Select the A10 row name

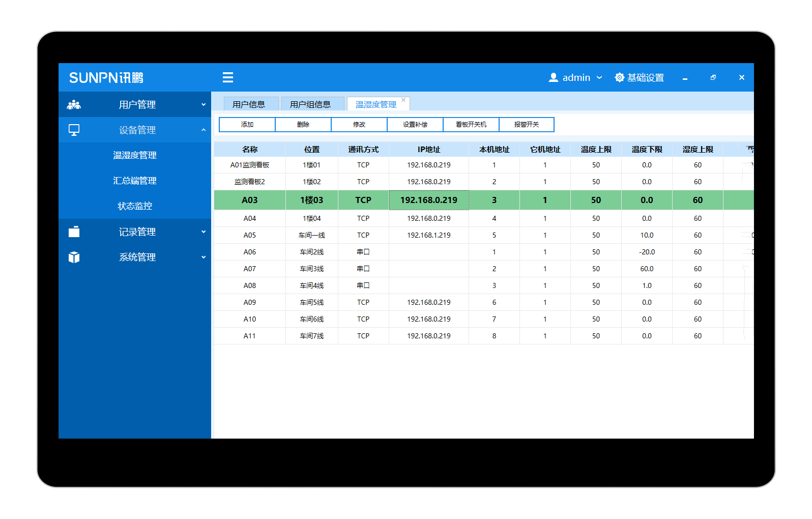tap(250, 319)
